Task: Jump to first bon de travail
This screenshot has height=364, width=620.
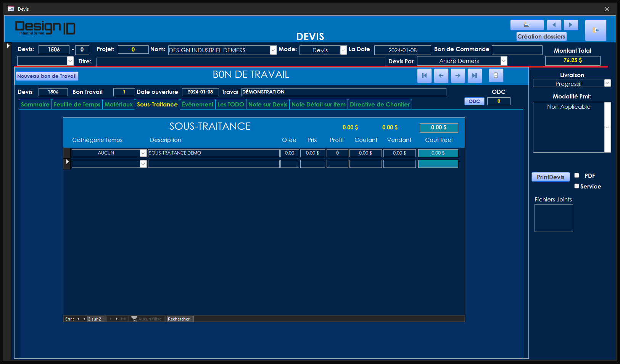Action: pyautogui.click(x=424, y=76)
